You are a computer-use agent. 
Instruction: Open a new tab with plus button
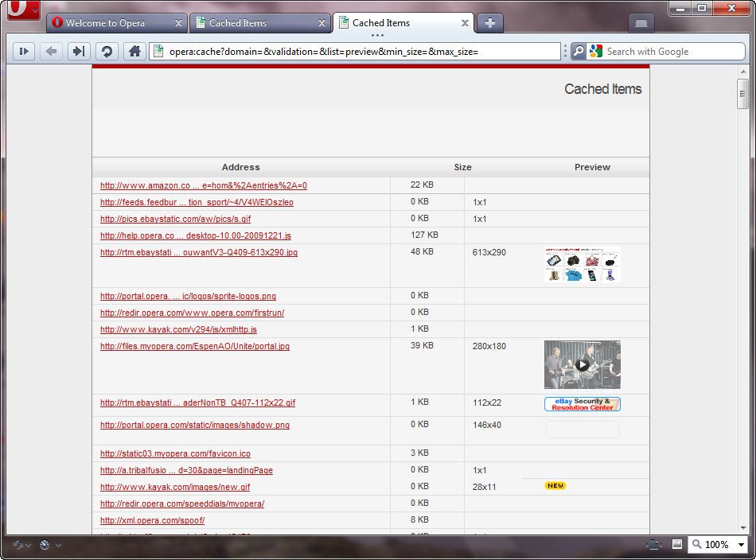(x=490, y=22)
